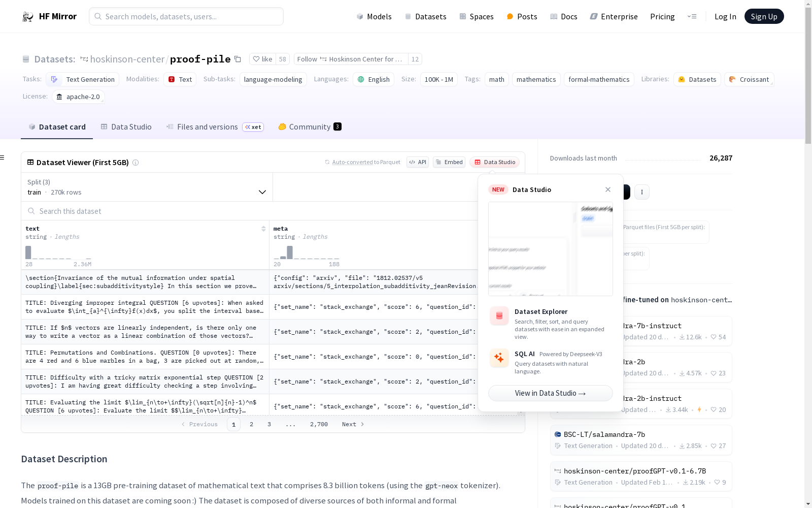The height and width of the screenshot is (508, 812).
Task: Select the formal-mathematics tag
Action: click(599, 79)
